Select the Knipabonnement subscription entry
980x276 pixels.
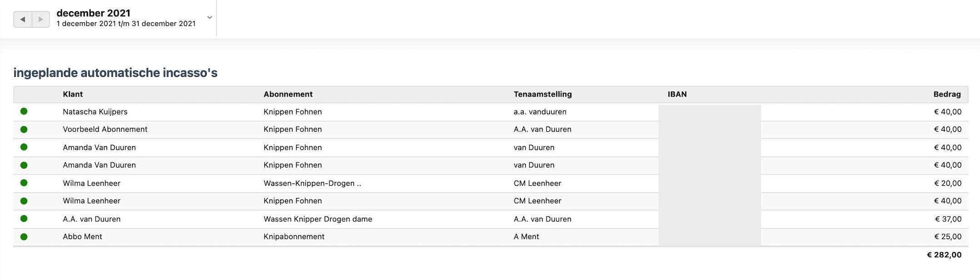[294, 237]
